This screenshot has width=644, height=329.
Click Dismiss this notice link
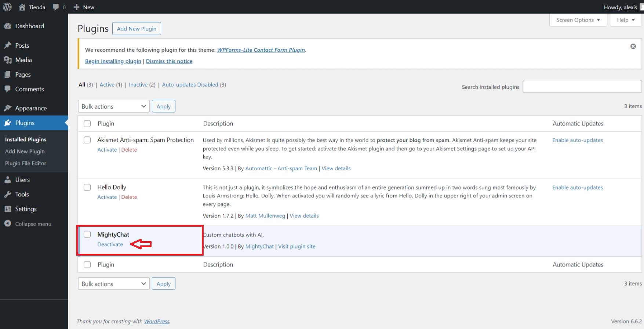coord(169,61)
